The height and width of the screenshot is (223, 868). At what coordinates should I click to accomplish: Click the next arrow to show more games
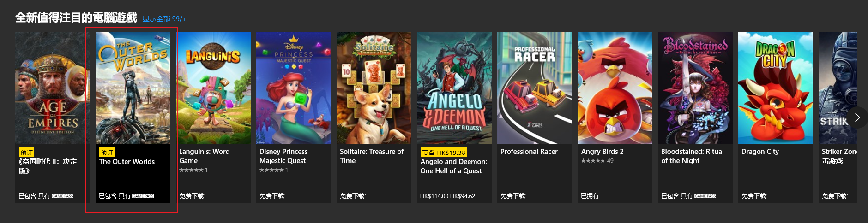[x=857, y=117]
